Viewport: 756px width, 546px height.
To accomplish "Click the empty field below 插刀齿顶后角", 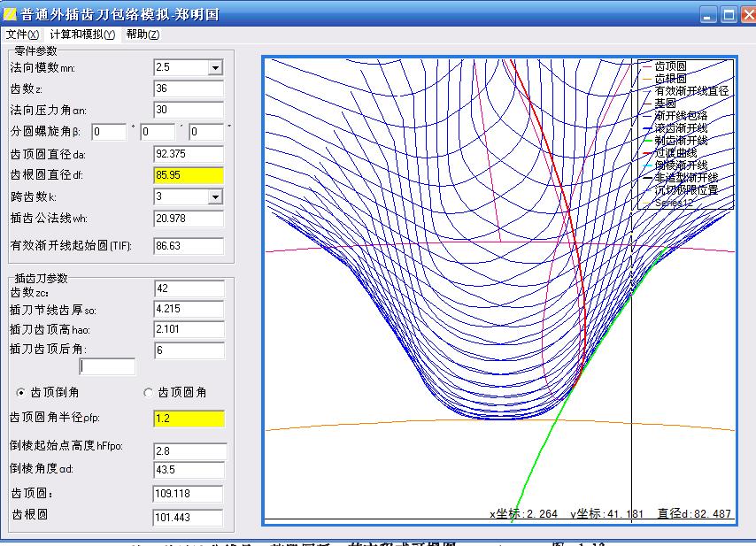I will pyautogui.click(x=107, y=366).
